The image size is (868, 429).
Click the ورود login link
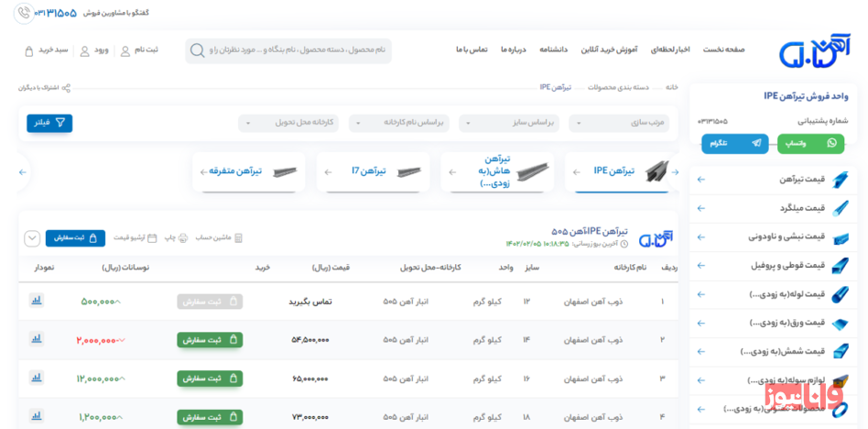click(102, 50)
